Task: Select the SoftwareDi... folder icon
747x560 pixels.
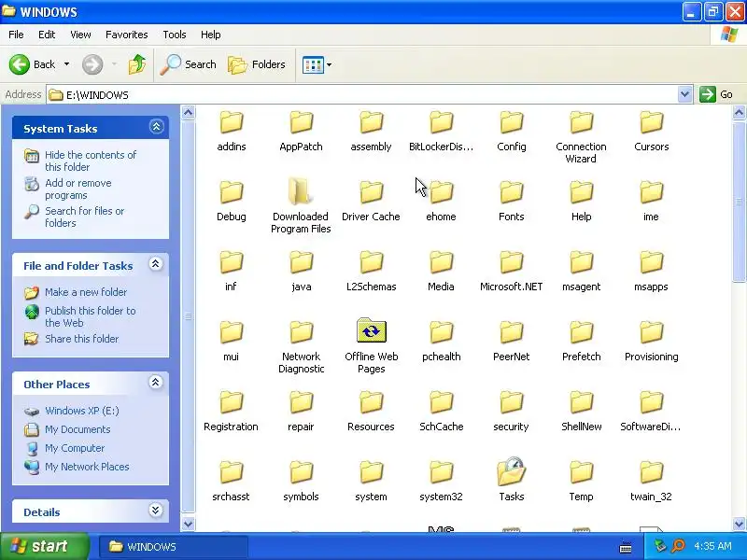Action: point(651,402)
